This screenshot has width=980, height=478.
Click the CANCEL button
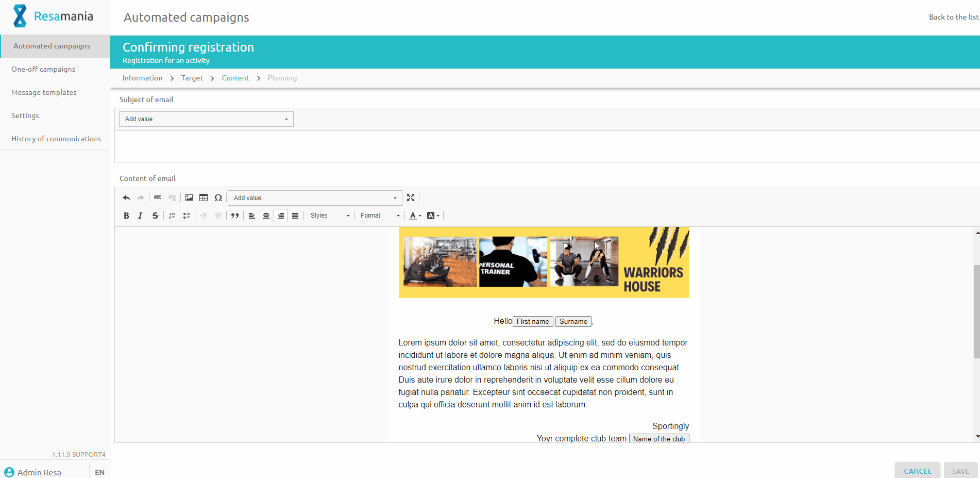click(917, 471)
